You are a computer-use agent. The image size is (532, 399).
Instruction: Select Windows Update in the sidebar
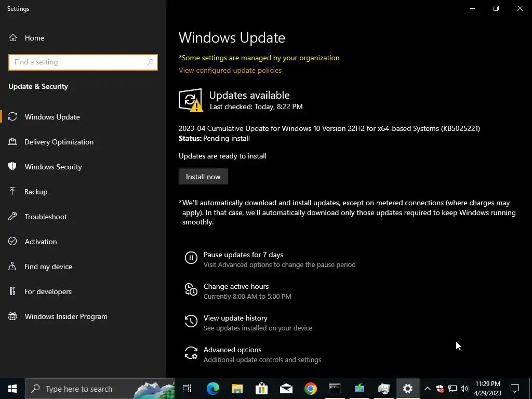point(83,117)
